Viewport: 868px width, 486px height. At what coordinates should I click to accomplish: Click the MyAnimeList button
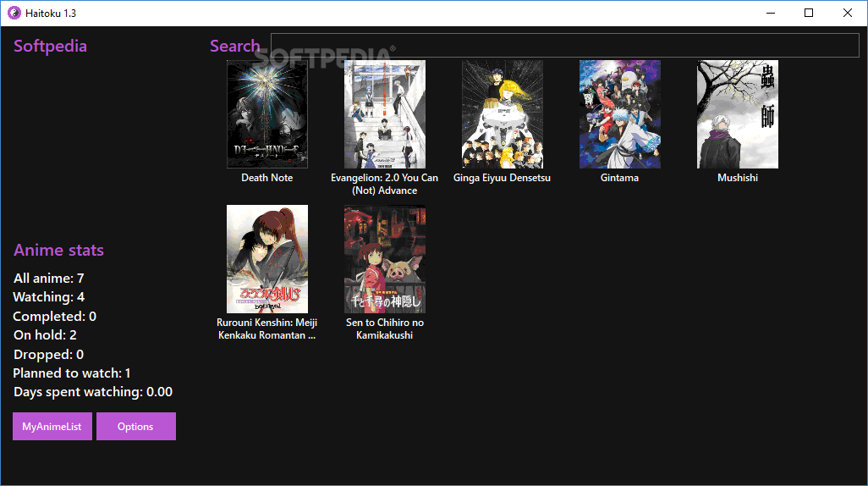(x=52, y=426)
